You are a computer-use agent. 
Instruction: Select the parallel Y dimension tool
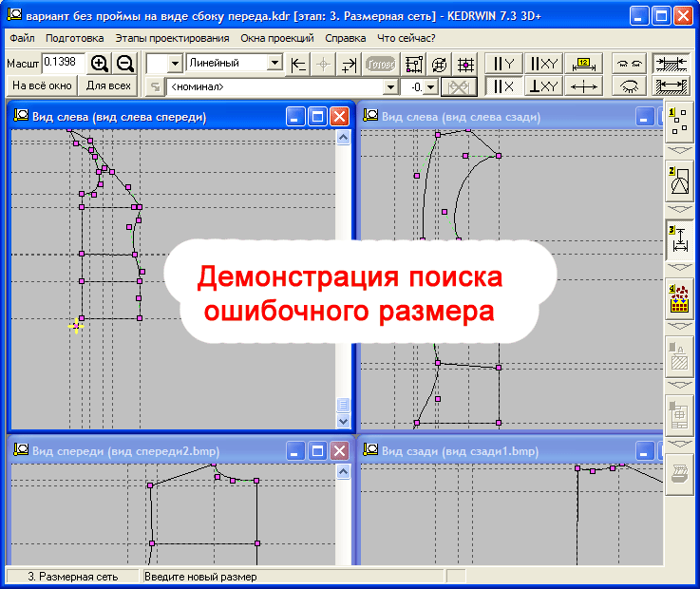pyautogui.click(x=503, y=64)
